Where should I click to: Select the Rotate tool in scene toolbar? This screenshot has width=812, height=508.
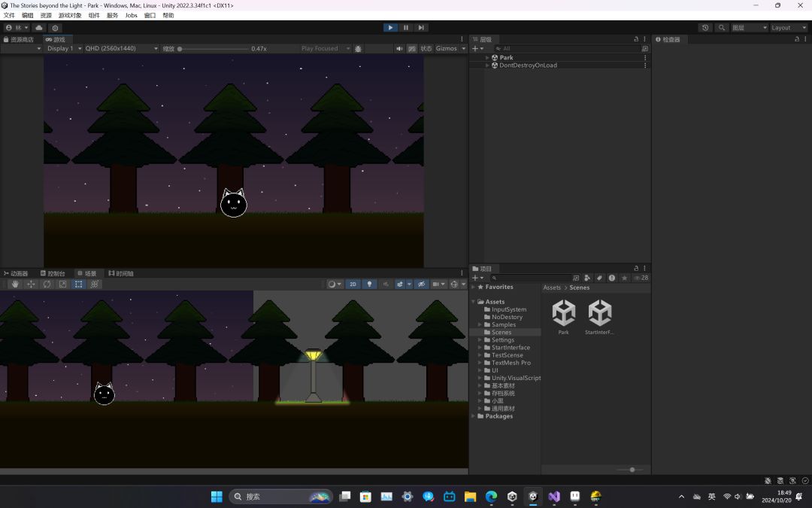pyautogui.click(x=47, y=284)
